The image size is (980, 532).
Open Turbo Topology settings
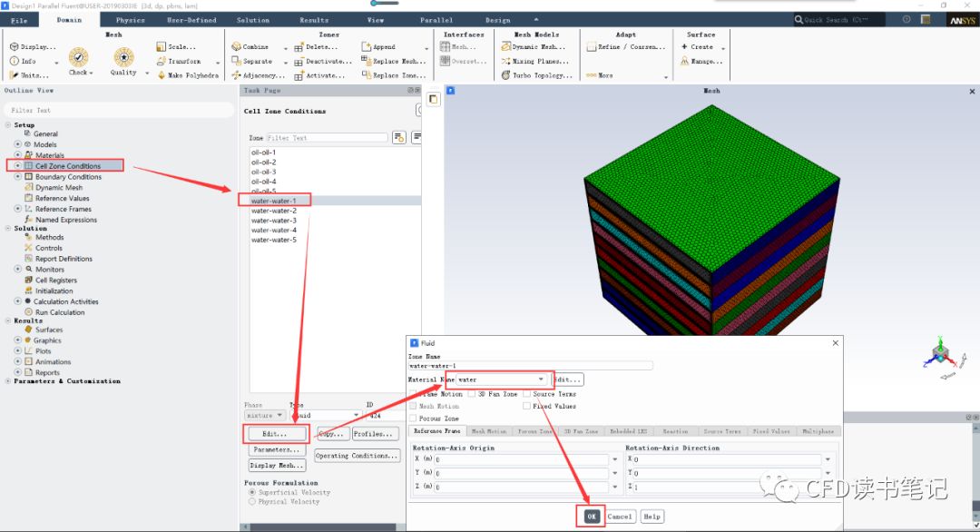pyautogui.click(x=537, y=75)
